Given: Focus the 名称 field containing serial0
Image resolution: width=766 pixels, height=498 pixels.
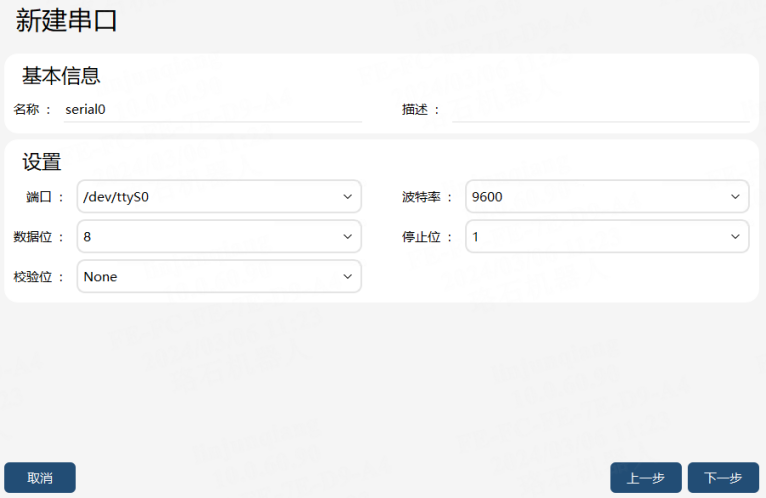Looking at the screenshot, I should coord(213,109).
